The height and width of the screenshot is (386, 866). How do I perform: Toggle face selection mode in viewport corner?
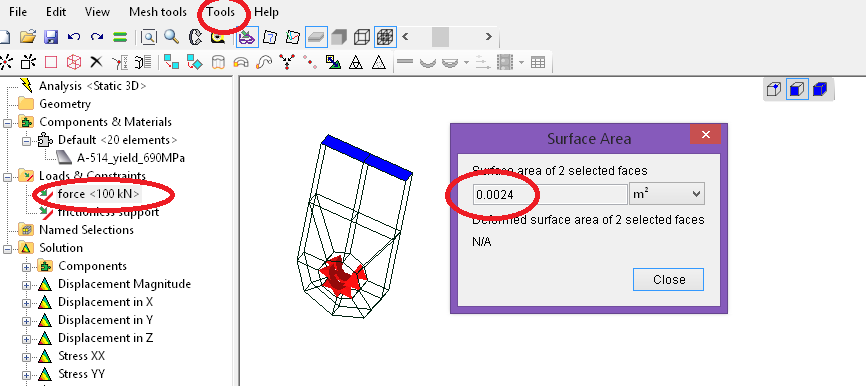[x=796, y=89]
